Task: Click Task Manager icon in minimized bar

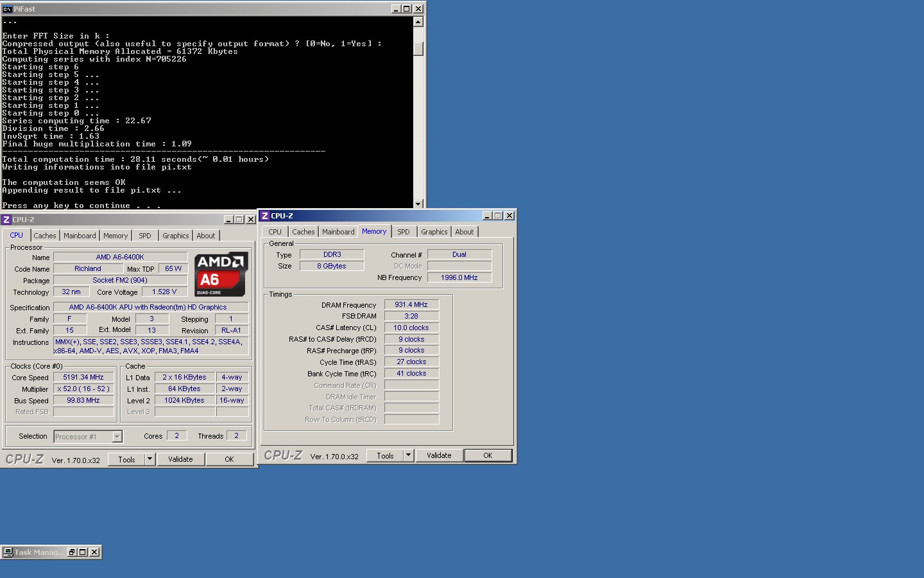Action: pyautogui.click(x=8, y=552)
